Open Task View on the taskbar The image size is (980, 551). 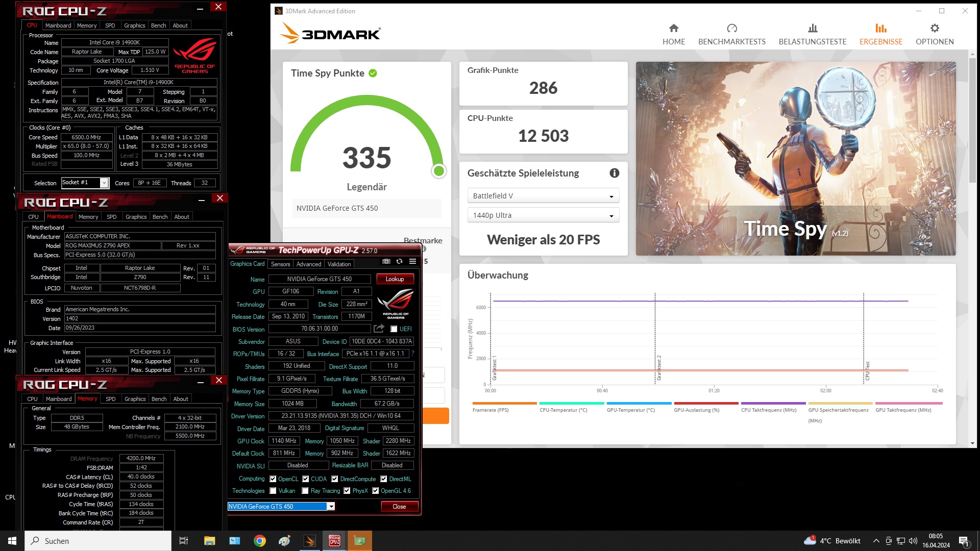(184, 541)
